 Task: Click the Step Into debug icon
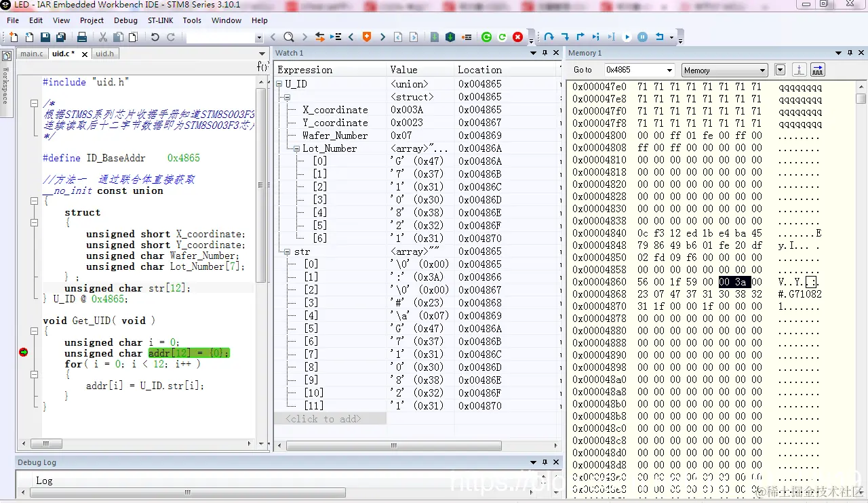click(x=565, y=37)
